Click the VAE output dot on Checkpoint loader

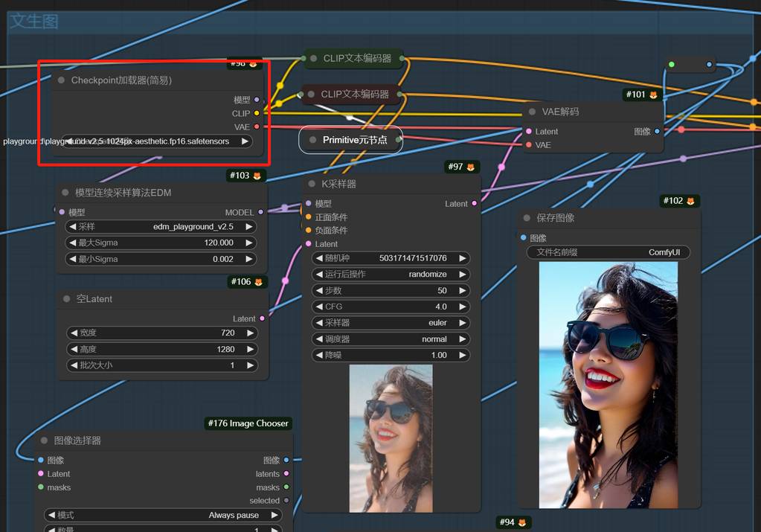pos(257,127)
